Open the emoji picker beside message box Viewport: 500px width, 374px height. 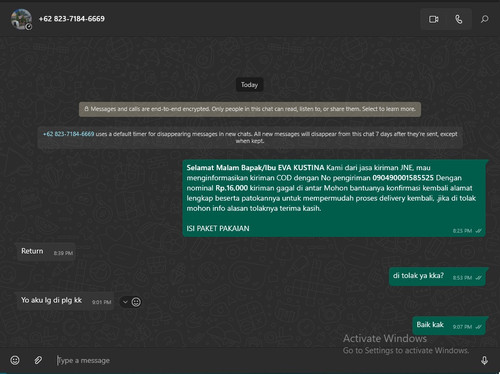click(x=15, y=360)
